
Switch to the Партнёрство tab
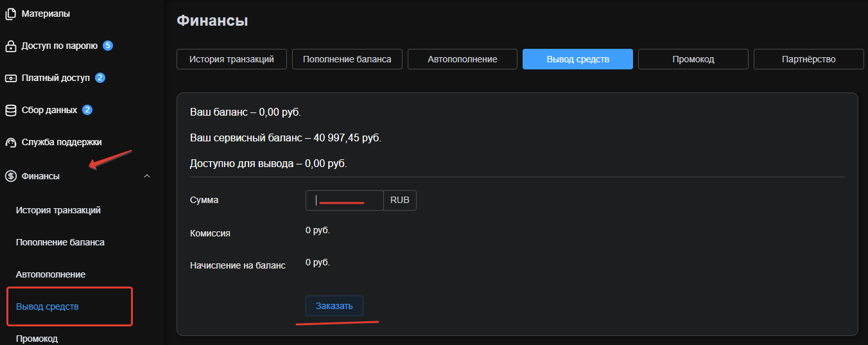coord(809,59)
